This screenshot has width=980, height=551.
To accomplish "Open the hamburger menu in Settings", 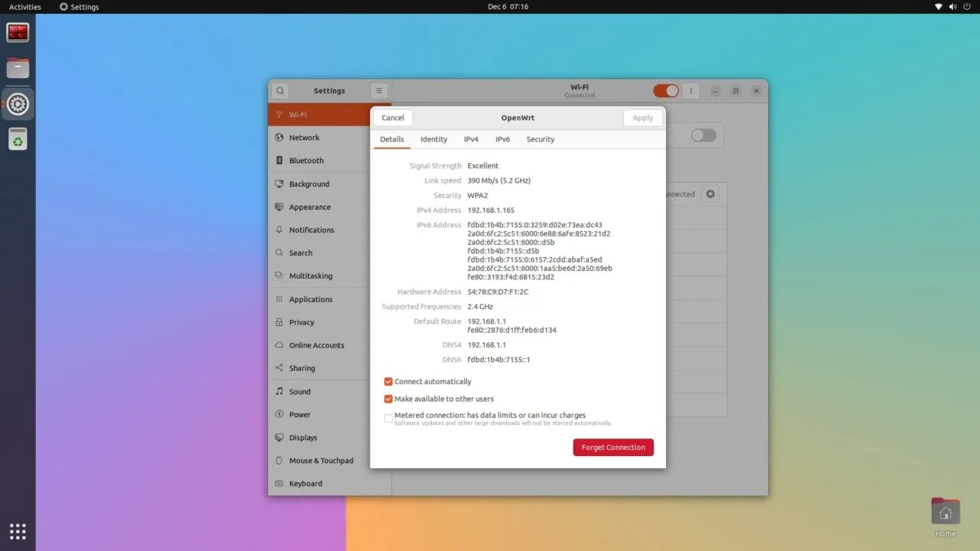I will tap(379, 90).
